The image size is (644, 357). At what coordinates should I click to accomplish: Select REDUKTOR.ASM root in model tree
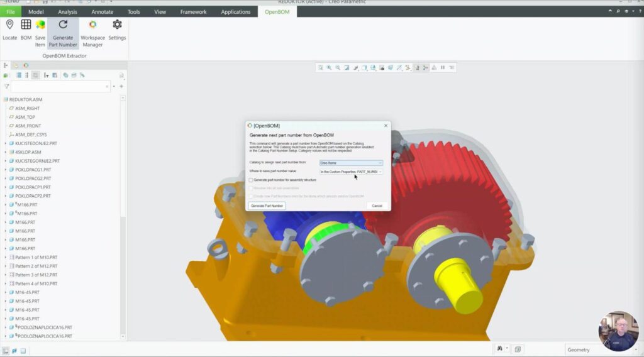click(26, 100)
